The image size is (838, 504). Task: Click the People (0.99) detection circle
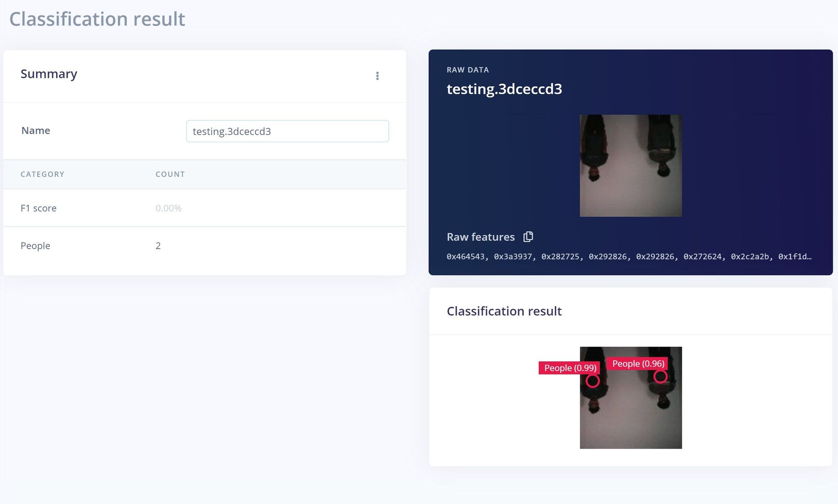[x=592, y=381]
